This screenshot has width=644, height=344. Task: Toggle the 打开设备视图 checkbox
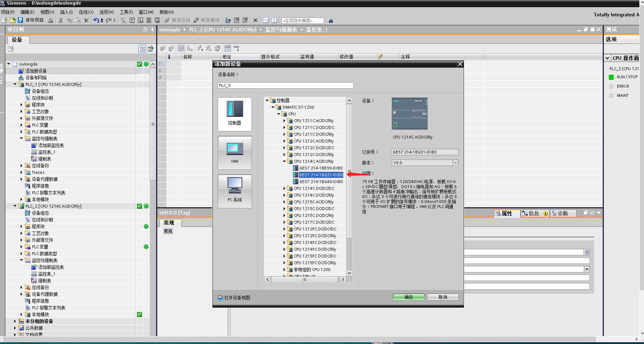(x=220, y=298)
